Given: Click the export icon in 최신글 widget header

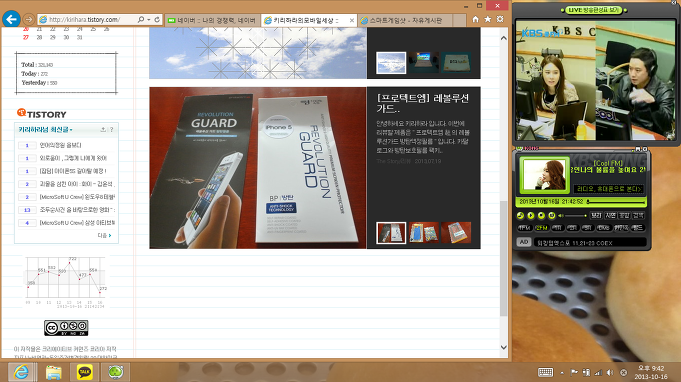Looking at the screenshot, I should tap(103, 129).
